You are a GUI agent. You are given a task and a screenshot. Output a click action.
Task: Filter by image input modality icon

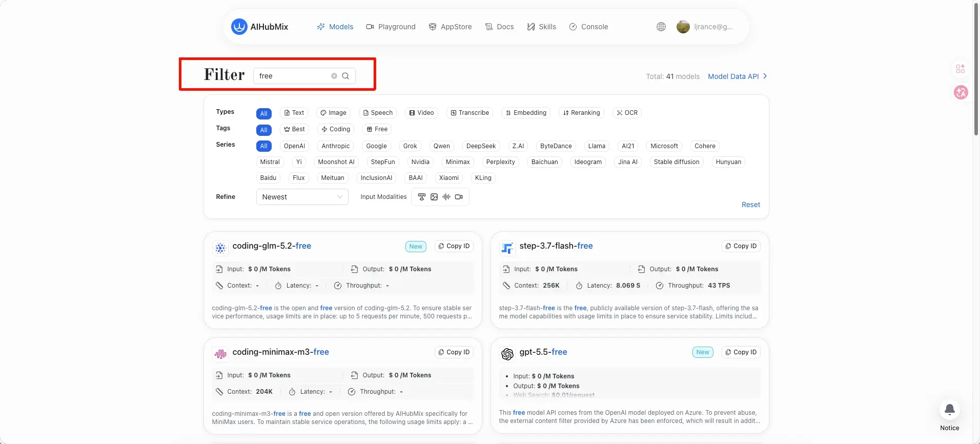click(x=434, y=197)
